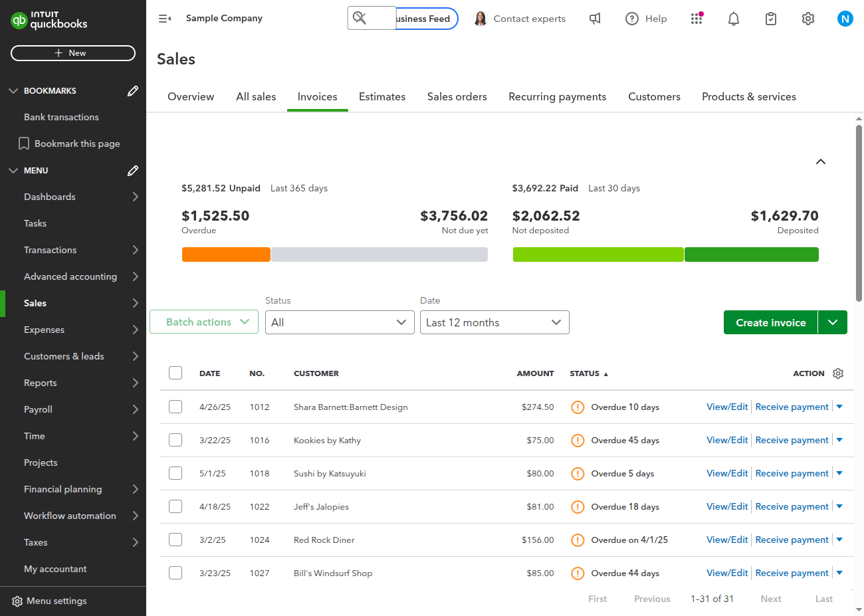Open the tasks clipboard icon
864x616 pixels.
(x=771, y=19)
